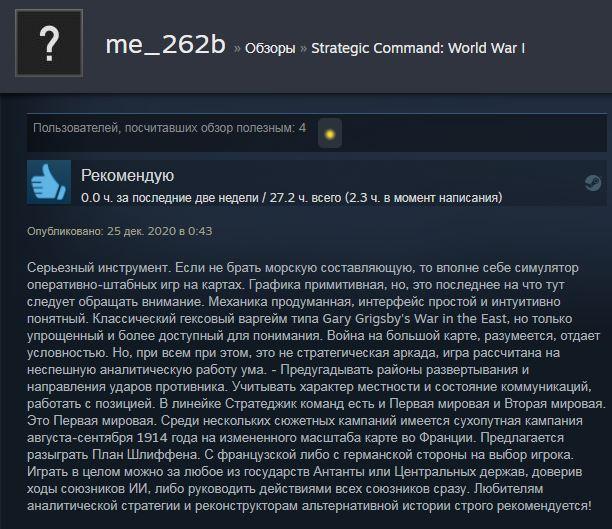Click the Серьезный инструмент opening sentence
Viewport: 612px width, 529px height.
98,268
